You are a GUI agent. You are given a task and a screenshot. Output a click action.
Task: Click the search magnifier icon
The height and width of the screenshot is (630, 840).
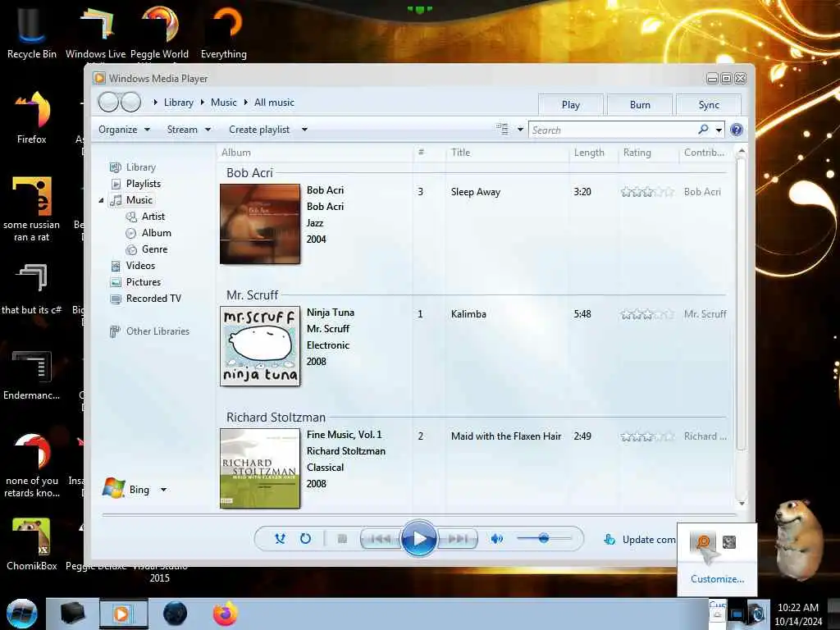point(703,129)
